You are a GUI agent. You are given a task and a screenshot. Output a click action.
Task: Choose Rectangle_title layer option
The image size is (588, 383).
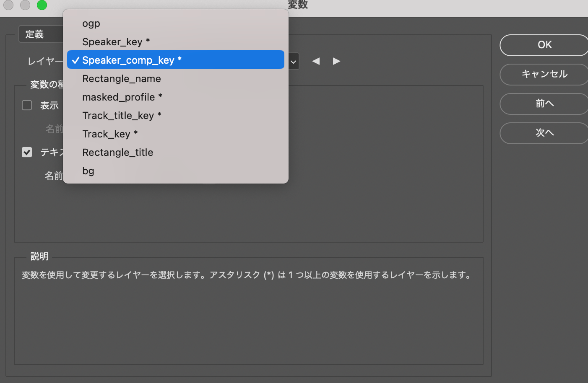(x=176, y=153)
